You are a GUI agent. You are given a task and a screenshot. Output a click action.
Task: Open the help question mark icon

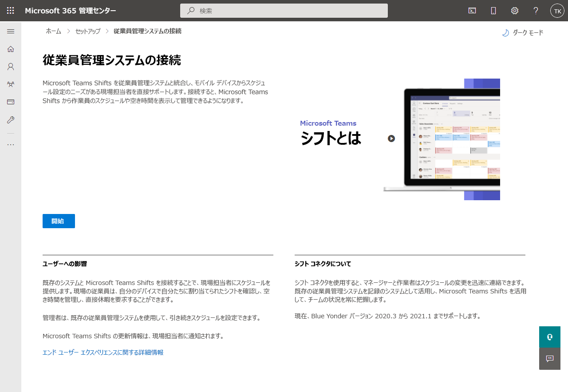(x=536, y=11)
